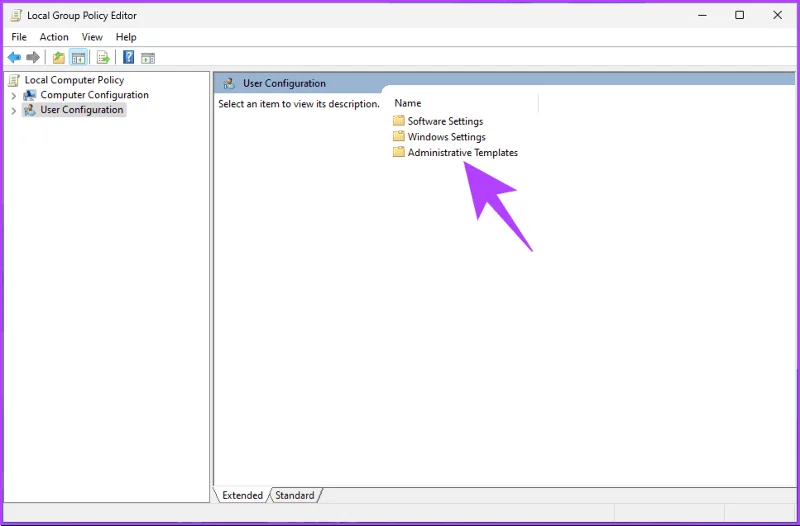Open the Help menu

126,37
